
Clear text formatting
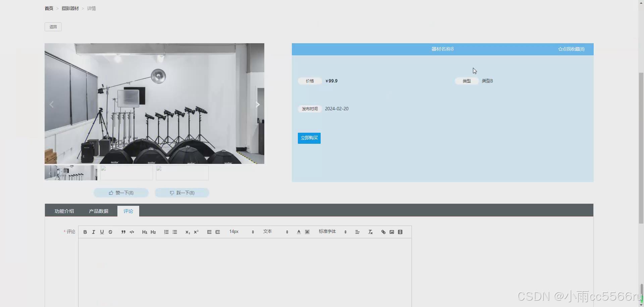370,232
